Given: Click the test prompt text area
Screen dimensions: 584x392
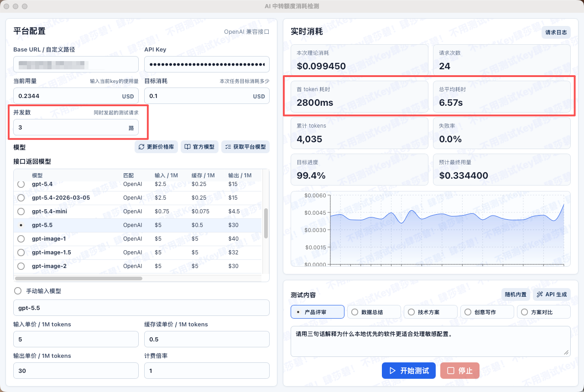Looking at the screenshot, I should (431, 341).
